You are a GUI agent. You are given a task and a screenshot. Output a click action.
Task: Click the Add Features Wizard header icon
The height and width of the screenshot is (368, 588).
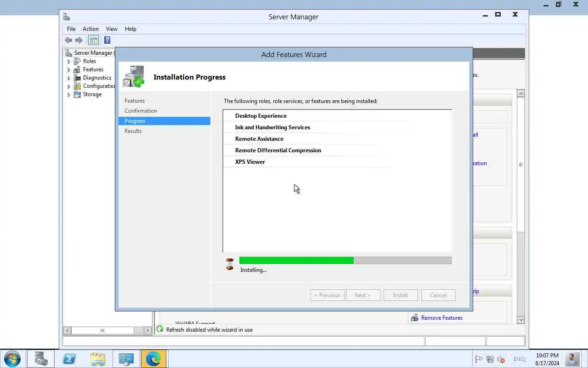click(134, 76)
